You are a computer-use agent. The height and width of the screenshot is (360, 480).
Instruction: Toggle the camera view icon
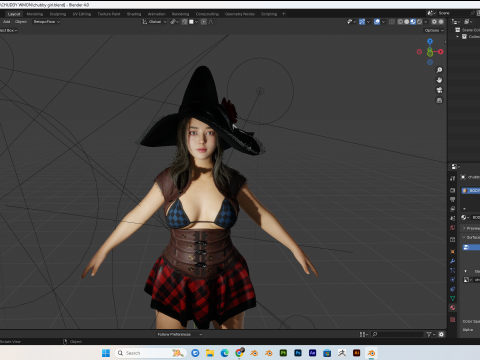tap(439, 90)
